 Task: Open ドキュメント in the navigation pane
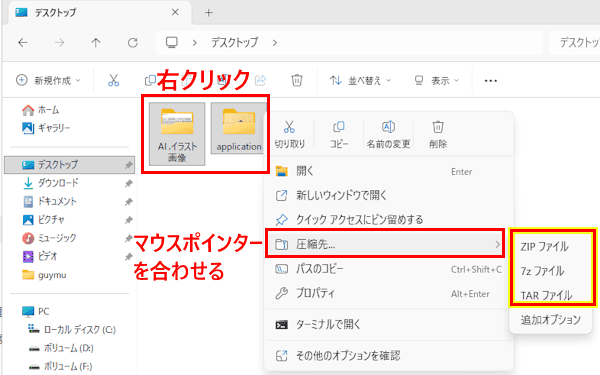pyautogui.click(x=50, y=201)
